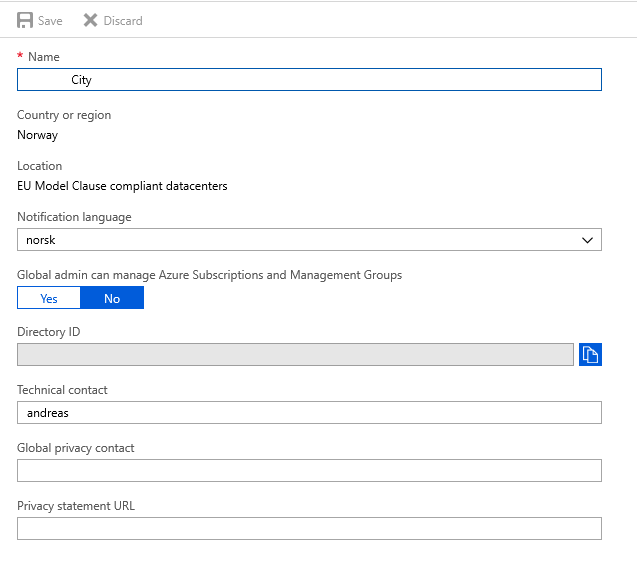Copy the Directory ID to clipboard
This screenshot has height=568, width=637.
point(590,354)
